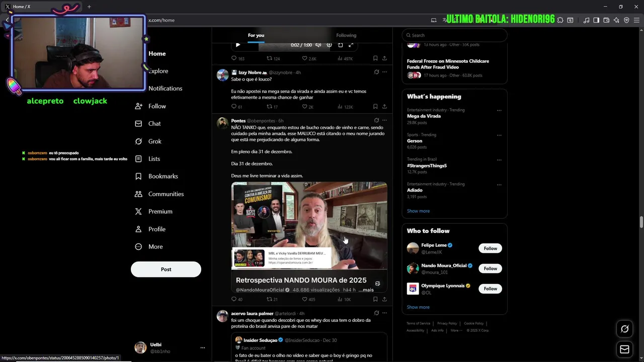The image size is (644, 362).
Task: Open the Lists icon in sidebar
Action: [x=138, y=159]
